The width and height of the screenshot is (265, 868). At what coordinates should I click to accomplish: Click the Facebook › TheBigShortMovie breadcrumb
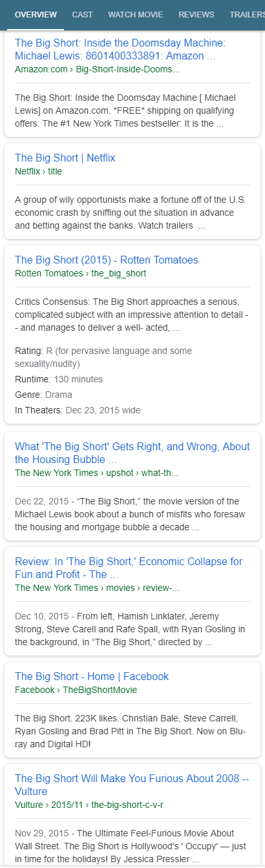pyautogui.click(x=76, y=690)
